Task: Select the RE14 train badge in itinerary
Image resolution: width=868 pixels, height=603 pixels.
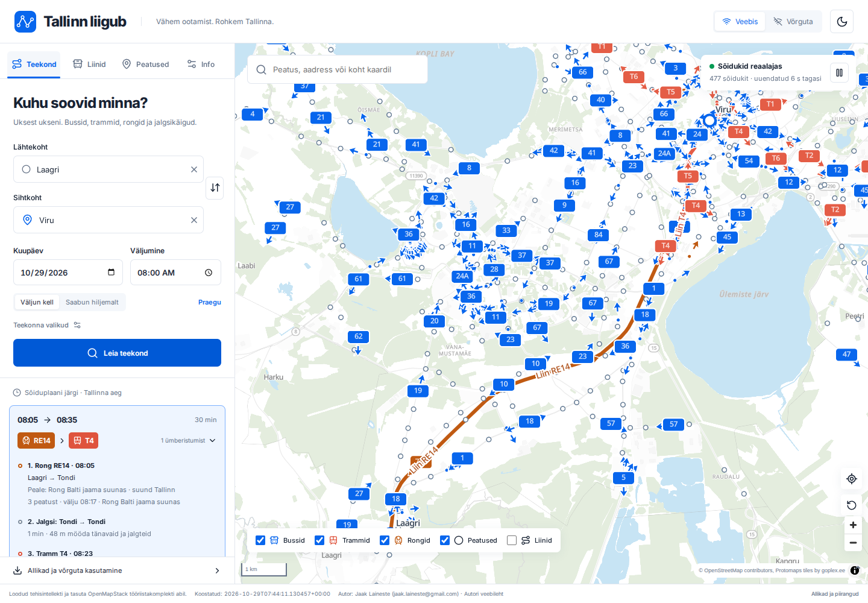Action: point(36,441)
